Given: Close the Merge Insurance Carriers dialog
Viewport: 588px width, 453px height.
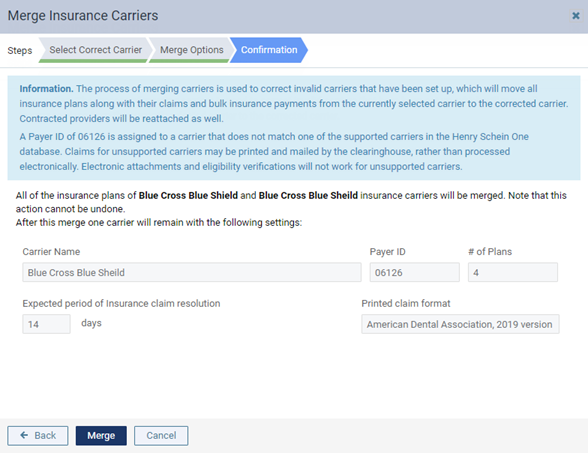Looking at the screenshot, I should pos(576,16).
